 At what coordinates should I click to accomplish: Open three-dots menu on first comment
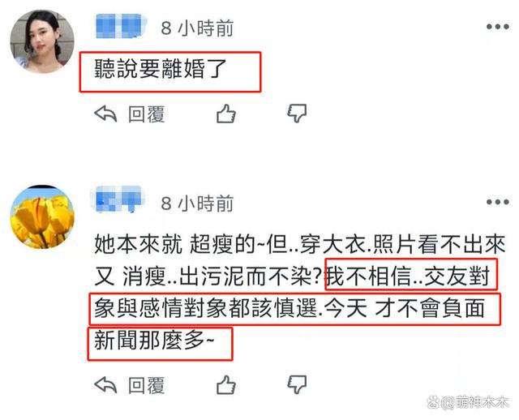point(497,27)
